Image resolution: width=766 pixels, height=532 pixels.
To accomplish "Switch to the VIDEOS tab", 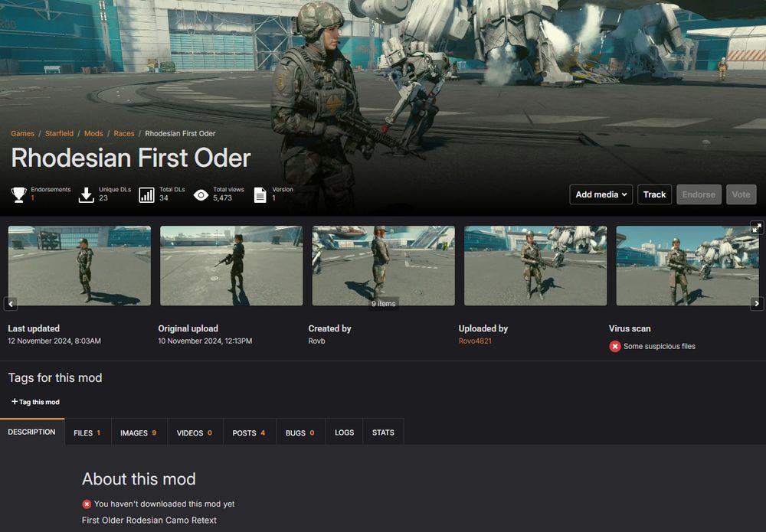I will (x=195, y=432).
